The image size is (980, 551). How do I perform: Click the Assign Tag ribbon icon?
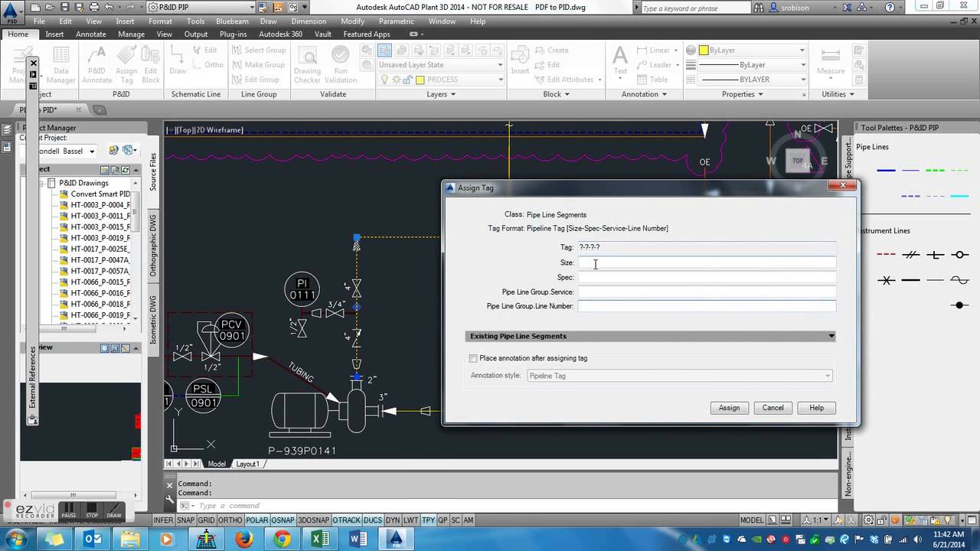[126, 64]
